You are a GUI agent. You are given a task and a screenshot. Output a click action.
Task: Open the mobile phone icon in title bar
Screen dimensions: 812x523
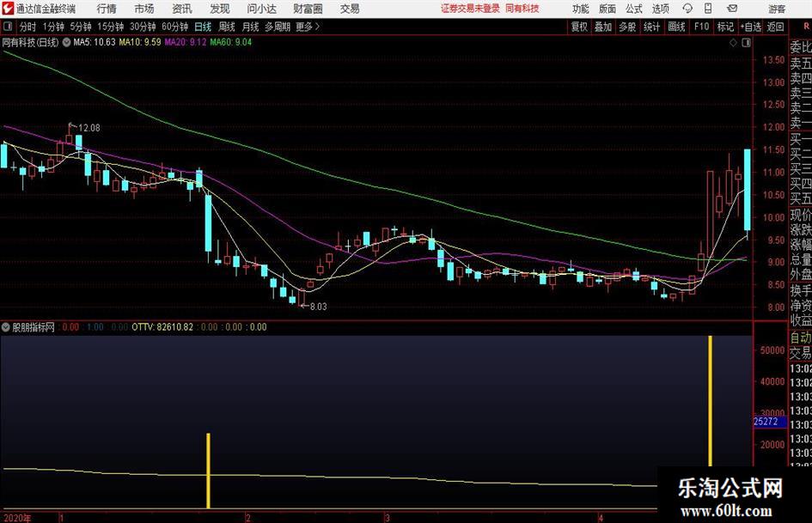[708, 9]
